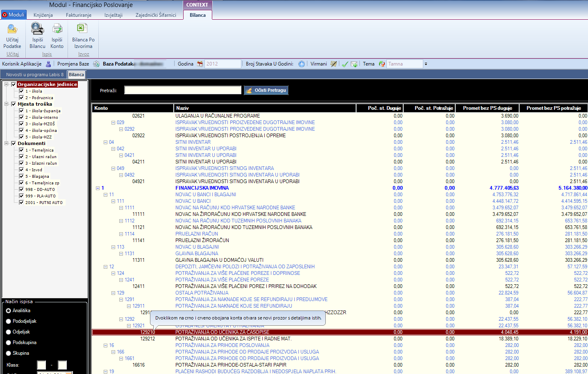Open the Knjiženja ribbon tab
Screen dimensions: 588x374
tap(43, 15)
